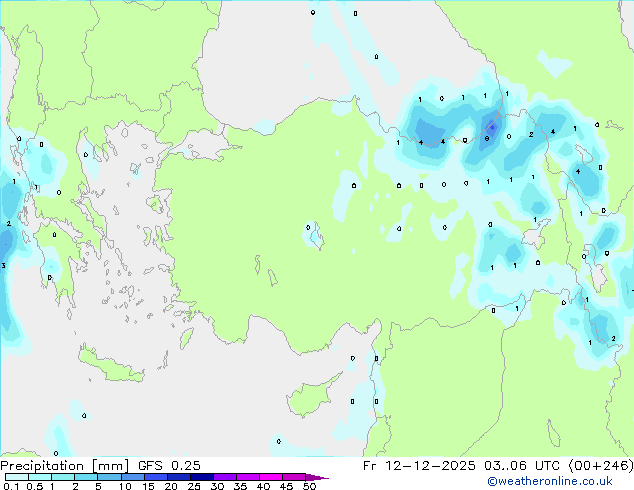Click the '0.5' legend scale label
Screen dimensions: 634x490
point(34,486)
